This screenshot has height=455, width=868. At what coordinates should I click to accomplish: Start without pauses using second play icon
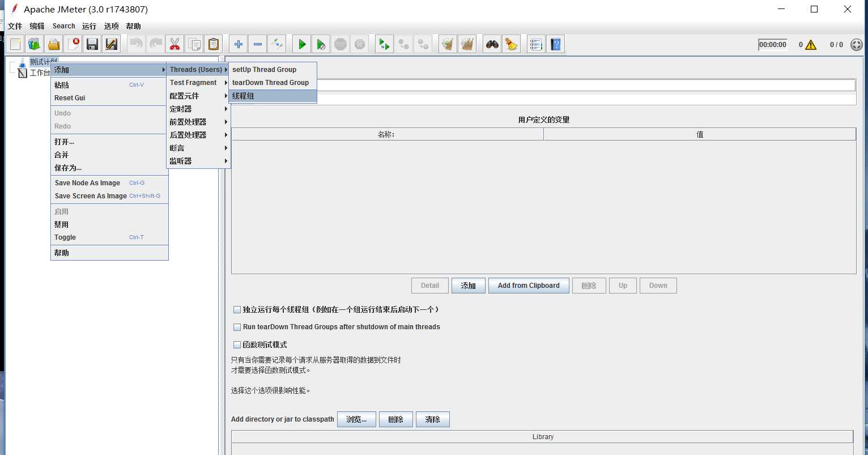coord(321,44)
